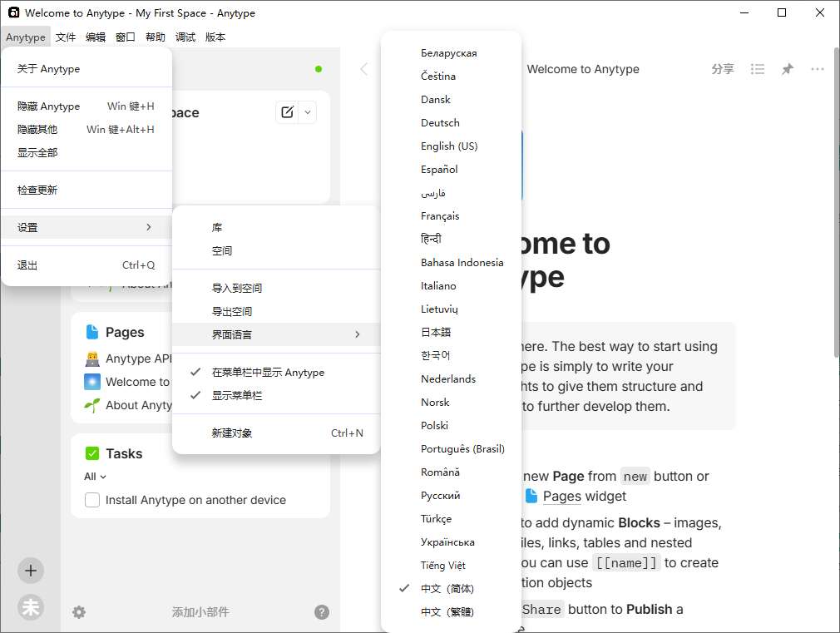
Task: Click the 分享 share button
Action: pyautogui.click(x=723, y=69)
